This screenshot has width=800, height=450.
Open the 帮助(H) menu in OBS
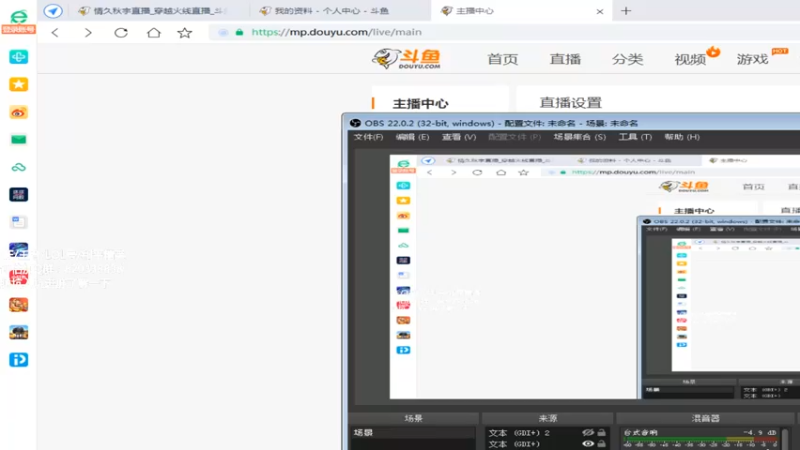682,137
